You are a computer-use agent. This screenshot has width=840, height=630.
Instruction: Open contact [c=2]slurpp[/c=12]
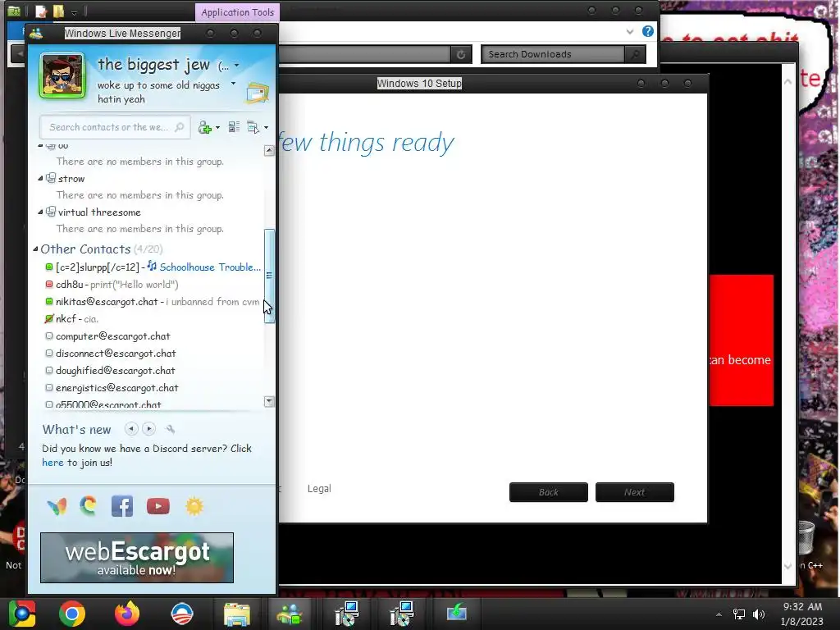[x=98, y=267]
